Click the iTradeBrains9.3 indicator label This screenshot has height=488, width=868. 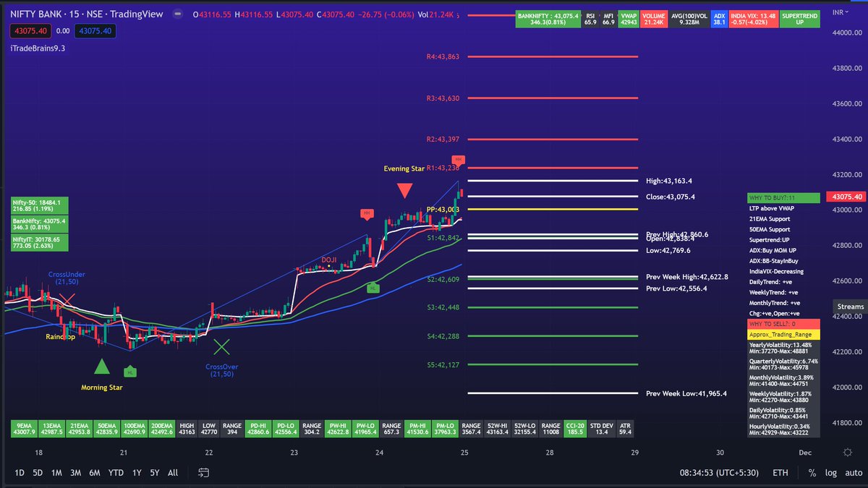[x=38, y=48]
